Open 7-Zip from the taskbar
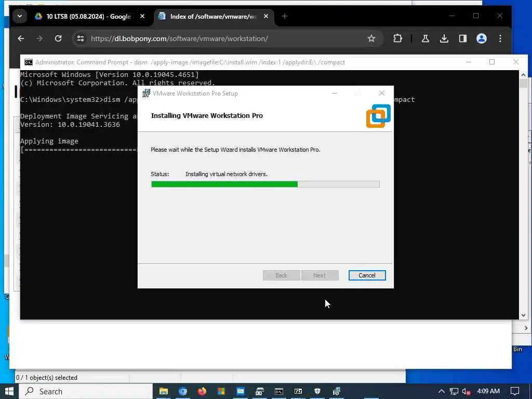This screenshot has height=399, width=532. 298,391
